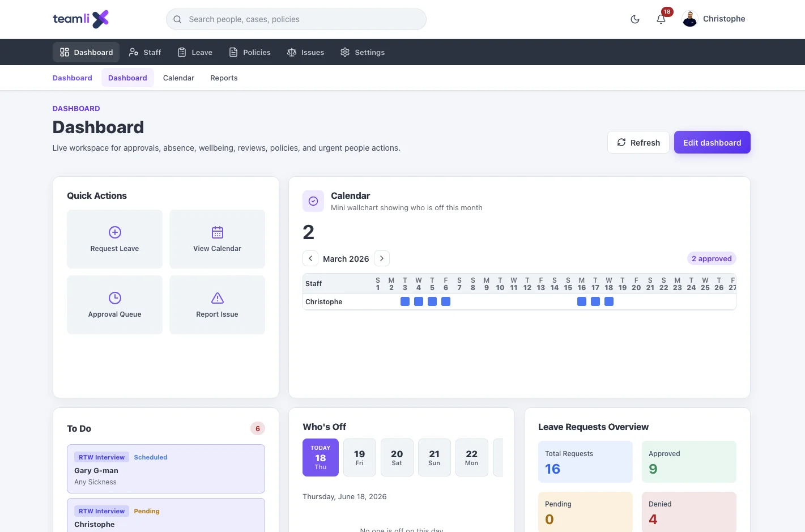Click Christophe's leave block on March 16
This screenshot has height=532, width=805.
pyautogui.click(x=582, y=301)
